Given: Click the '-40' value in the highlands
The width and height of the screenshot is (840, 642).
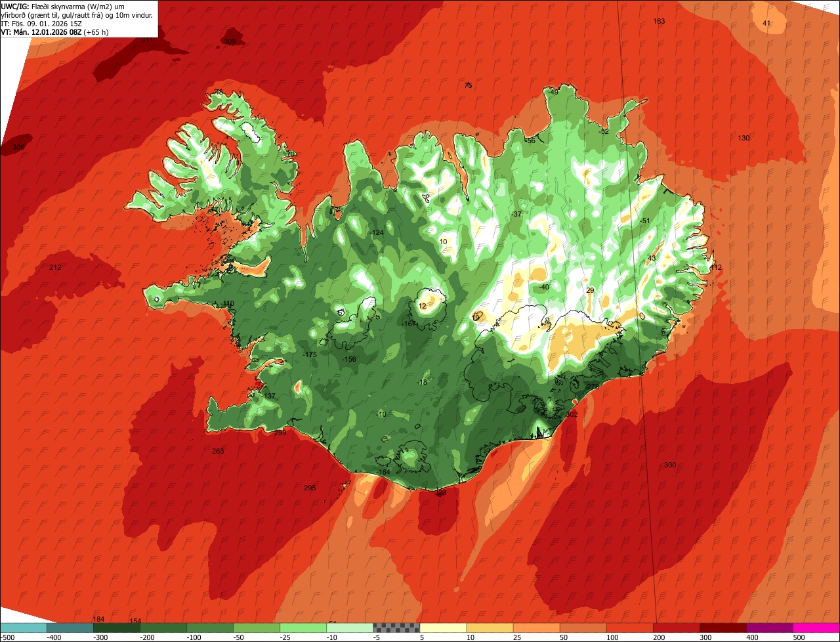Looking at the screenshot, I should (x=543, y=288).
